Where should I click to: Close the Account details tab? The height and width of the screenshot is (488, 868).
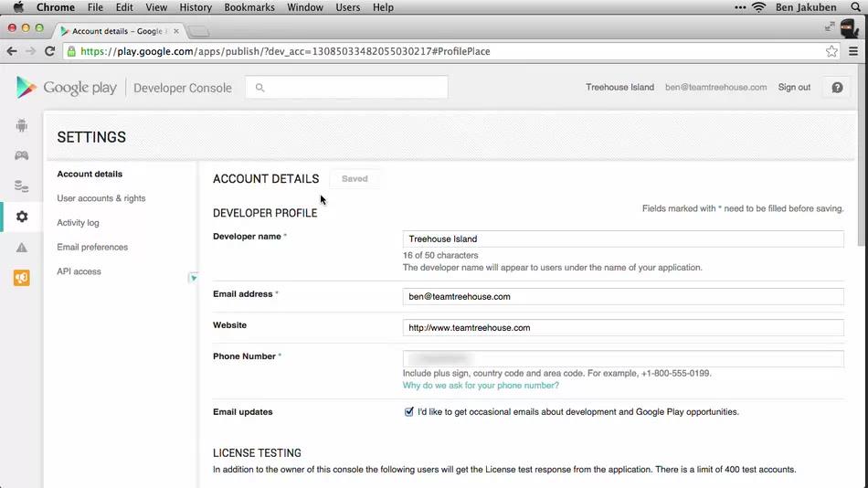[x=176, y=31]
